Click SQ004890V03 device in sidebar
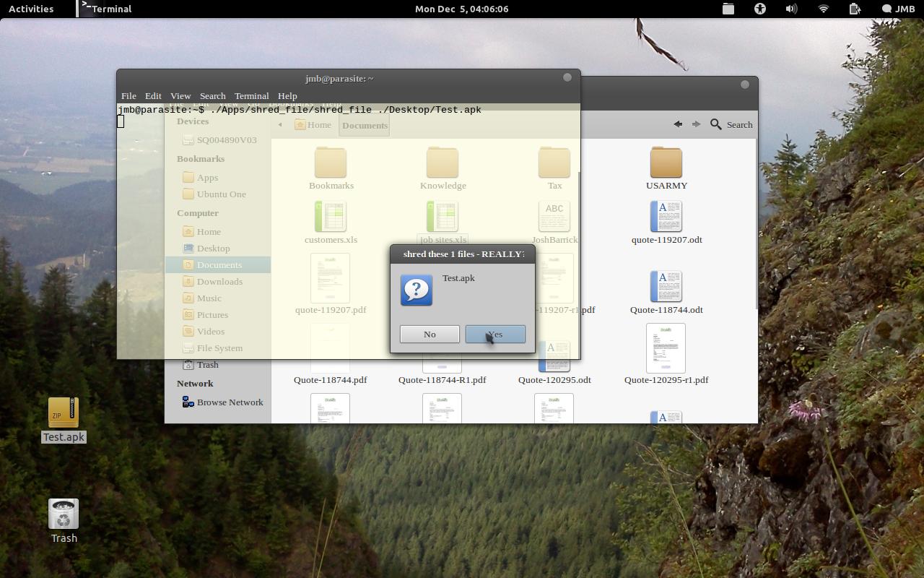924x578 pixels. (x=218, y=139)
